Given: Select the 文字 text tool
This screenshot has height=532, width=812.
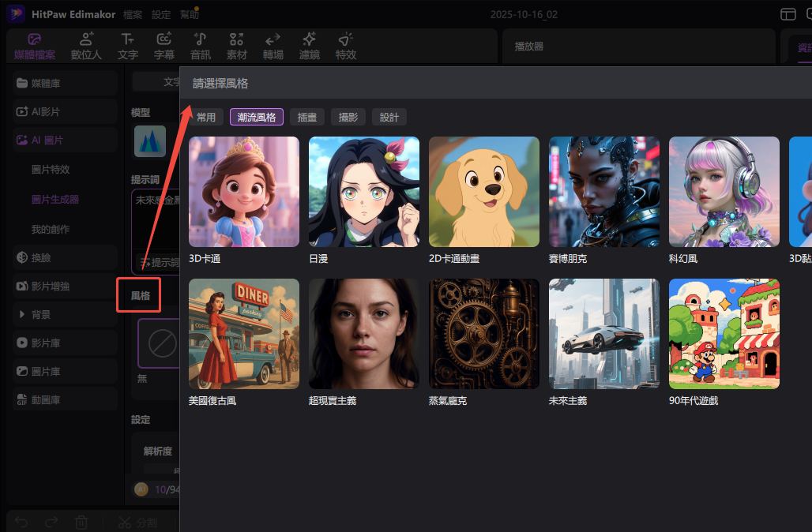Looking at the screenshot, I should 127,46.
